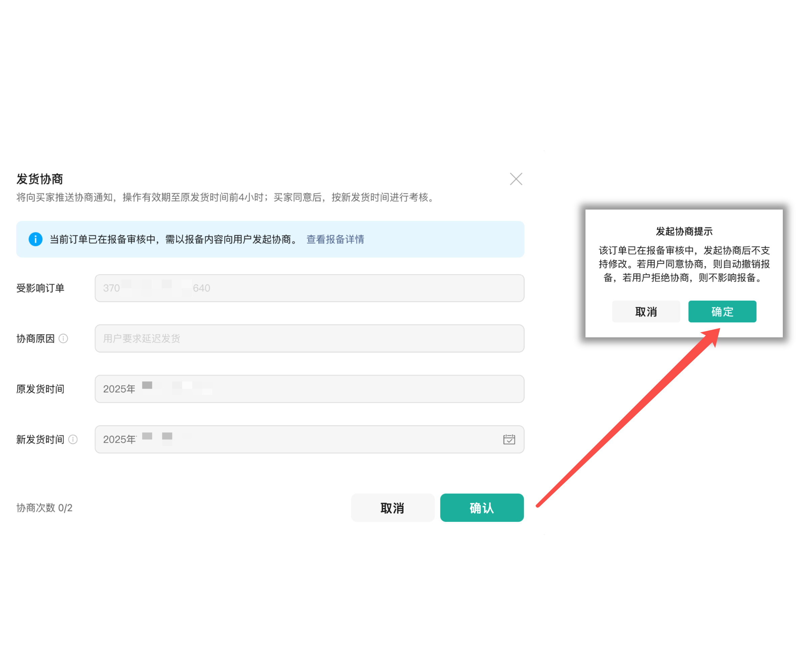
Task: Open the calendar picker icon
Action: point(509,439)
